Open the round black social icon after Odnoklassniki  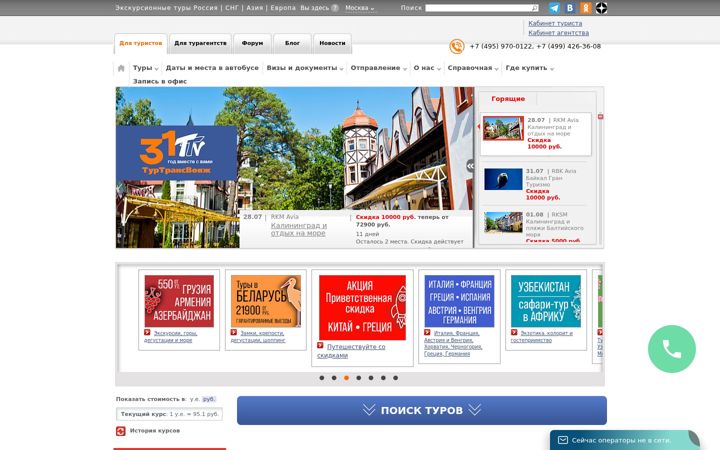(601, 8)
